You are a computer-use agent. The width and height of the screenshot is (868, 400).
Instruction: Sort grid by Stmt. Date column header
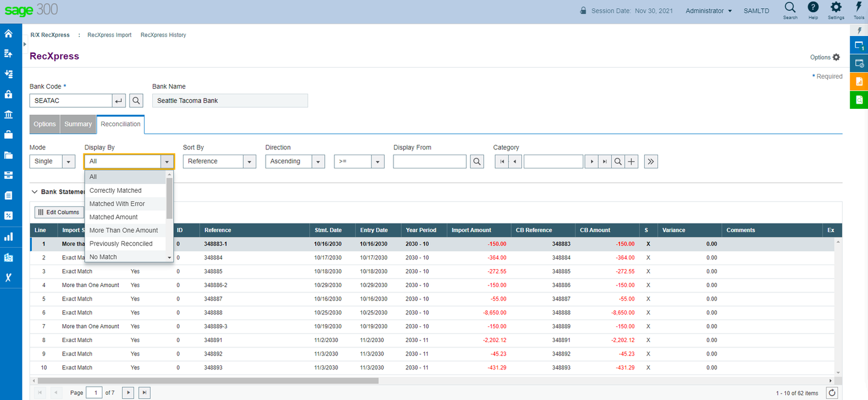[328, 230]
